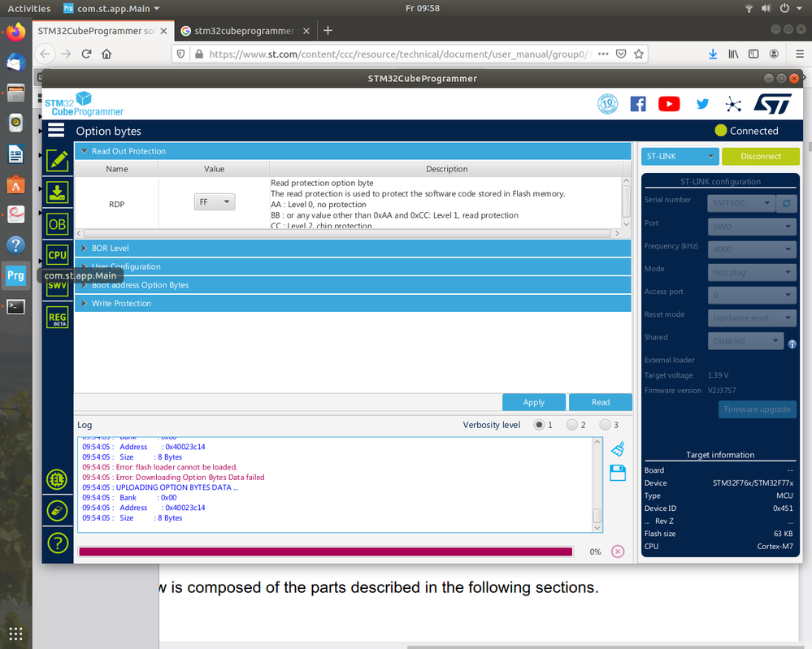Open the Erasing & programming download icon
The width and height of the screenshot is (812, 649).
(58, 192)
